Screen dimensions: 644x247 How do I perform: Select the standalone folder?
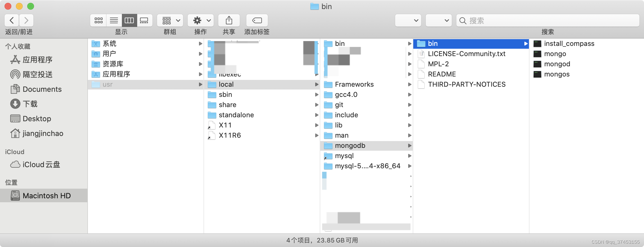(262, 115)
